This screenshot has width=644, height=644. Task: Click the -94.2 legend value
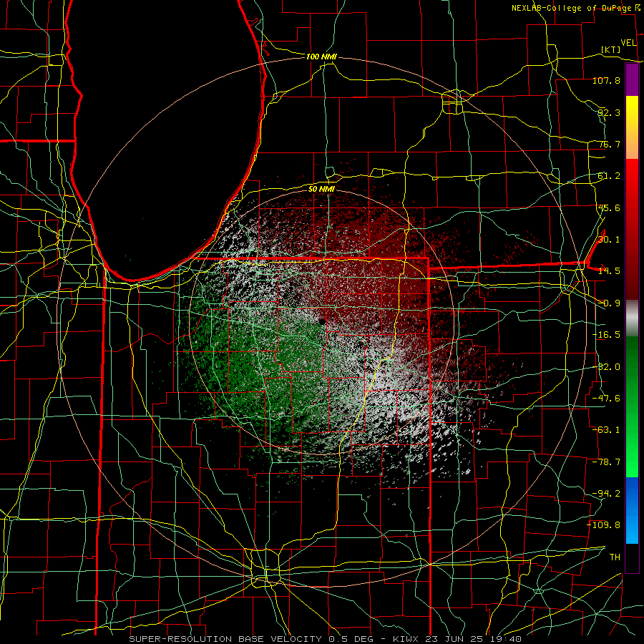606,494
